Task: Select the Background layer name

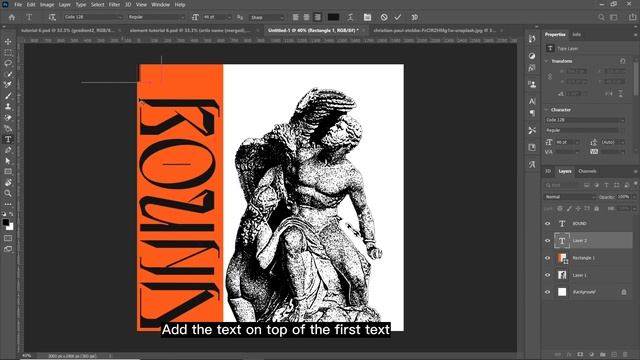Action: [584, 292]
